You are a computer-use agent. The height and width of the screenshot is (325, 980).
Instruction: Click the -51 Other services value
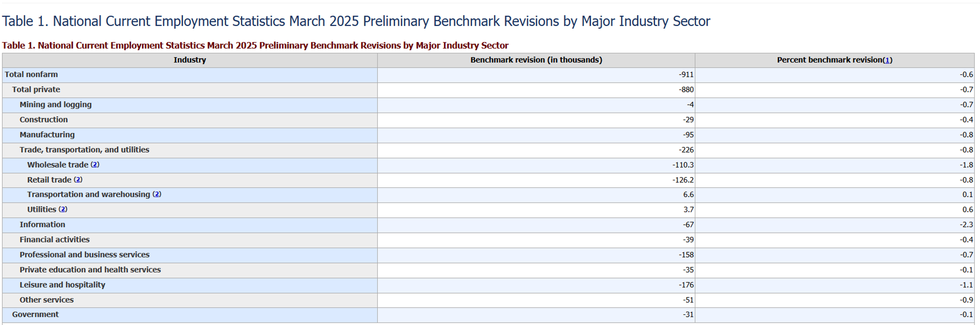click(688, 300)
